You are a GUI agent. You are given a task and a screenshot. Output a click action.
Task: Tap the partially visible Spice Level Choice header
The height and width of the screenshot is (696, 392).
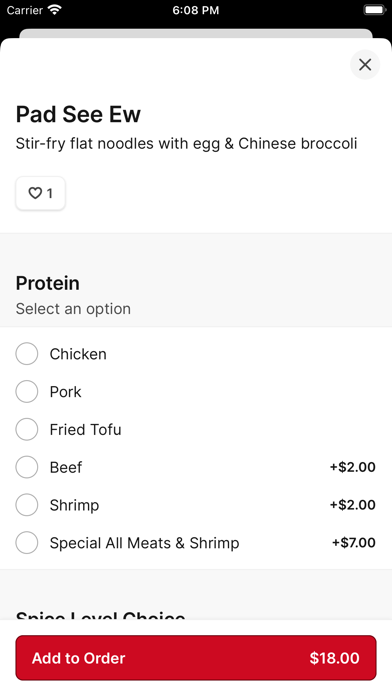[x=101, y=615]
